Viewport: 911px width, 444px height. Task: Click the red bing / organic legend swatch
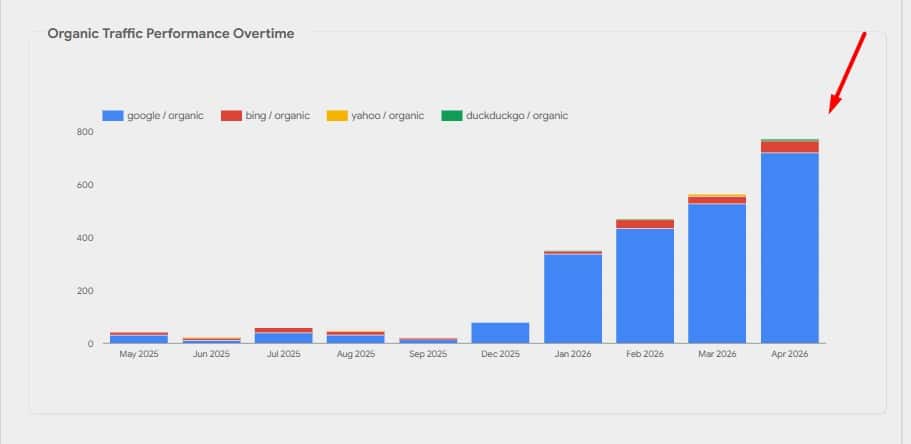[x=231, y=116]
